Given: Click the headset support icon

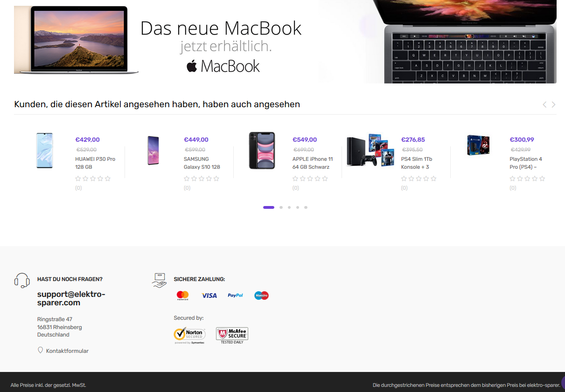Looking at the screenshot, I should tap(22, 281).
